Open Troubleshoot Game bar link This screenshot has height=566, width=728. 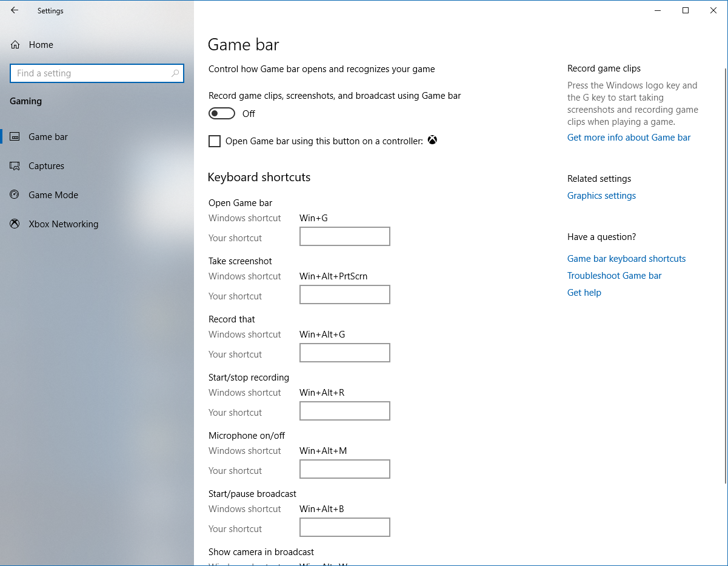pyautogui.click(x=614, y=276)
